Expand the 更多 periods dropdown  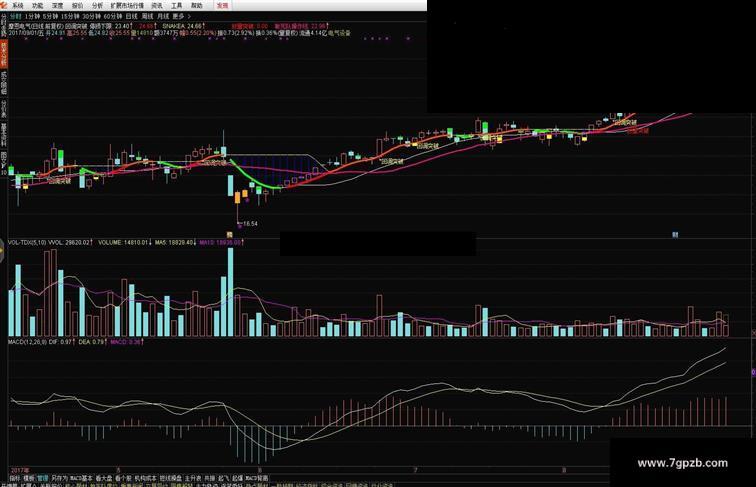pyautogui.click(x=181, y=16)
